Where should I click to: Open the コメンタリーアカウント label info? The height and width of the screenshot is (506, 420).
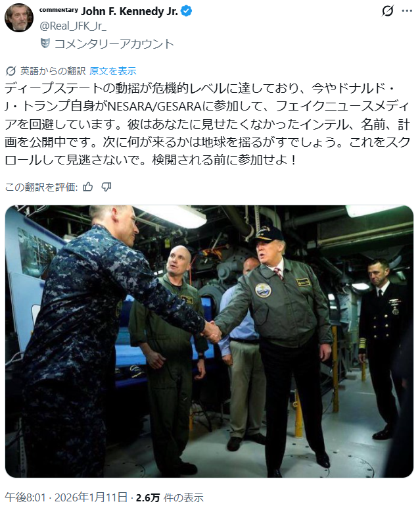coord(114,43)
